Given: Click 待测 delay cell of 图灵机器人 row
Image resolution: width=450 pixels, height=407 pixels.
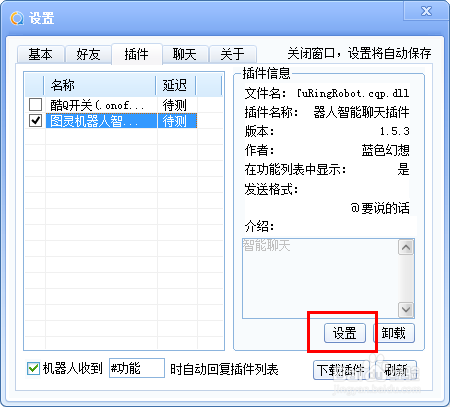Looking at the screenshot, I should pyautogui.click(x=177, y=121).
